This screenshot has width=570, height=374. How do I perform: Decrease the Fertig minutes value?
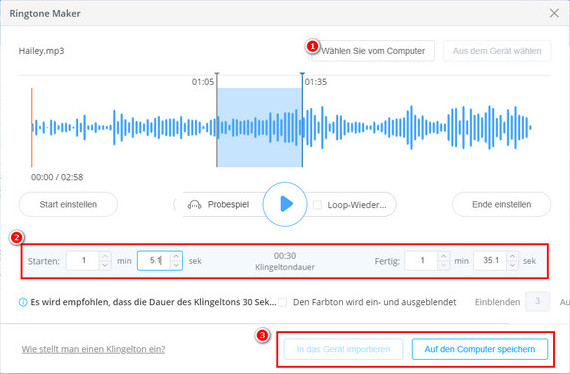pos(443,265)
